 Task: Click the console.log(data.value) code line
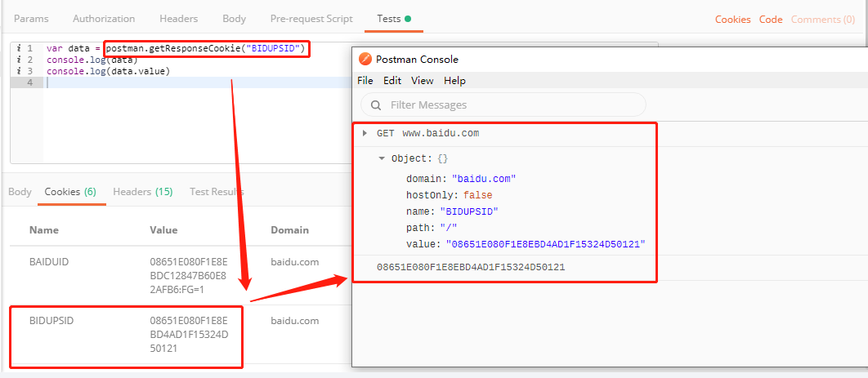coord(108,71)
